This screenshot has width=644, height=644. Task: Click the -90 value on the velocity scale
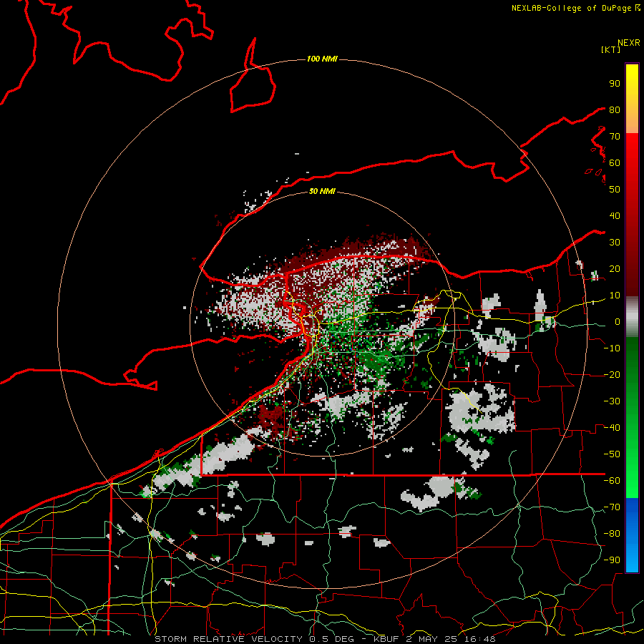click(612, 560)
